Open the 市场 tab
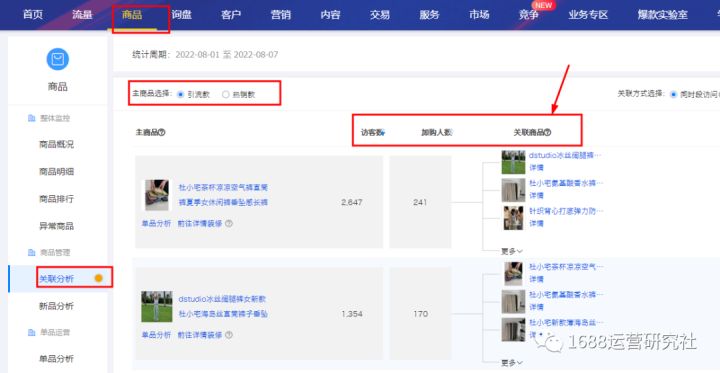Screen dimensions: 720x373 (x=479, y=15)
